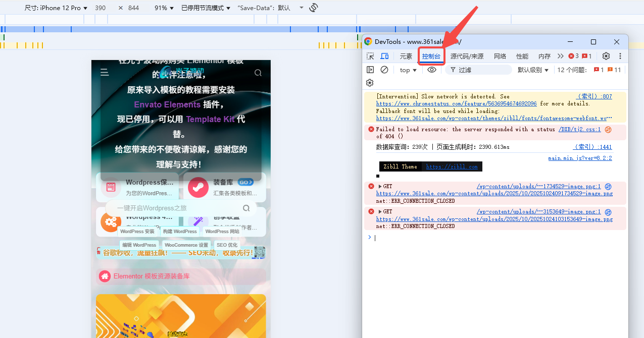Open the (索引):807 source link
The image size is (644, 338).
point(595,96)
